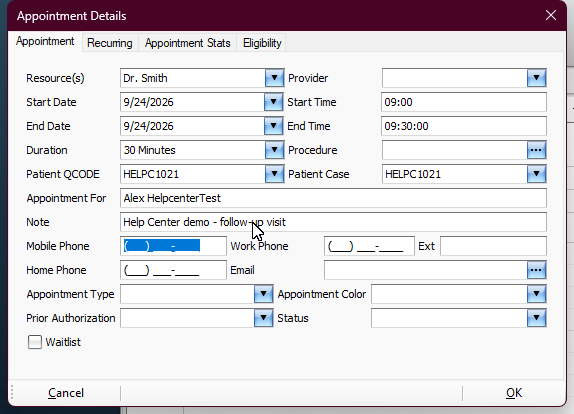Open the Email ellipsis lookup button
574x414 pixels.
[536, 270]
